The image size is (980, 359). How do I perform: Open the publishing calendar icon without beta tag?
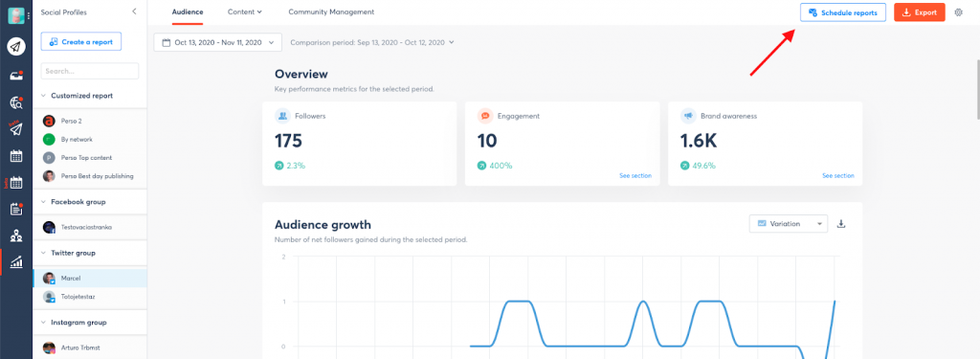pos(16,156)
